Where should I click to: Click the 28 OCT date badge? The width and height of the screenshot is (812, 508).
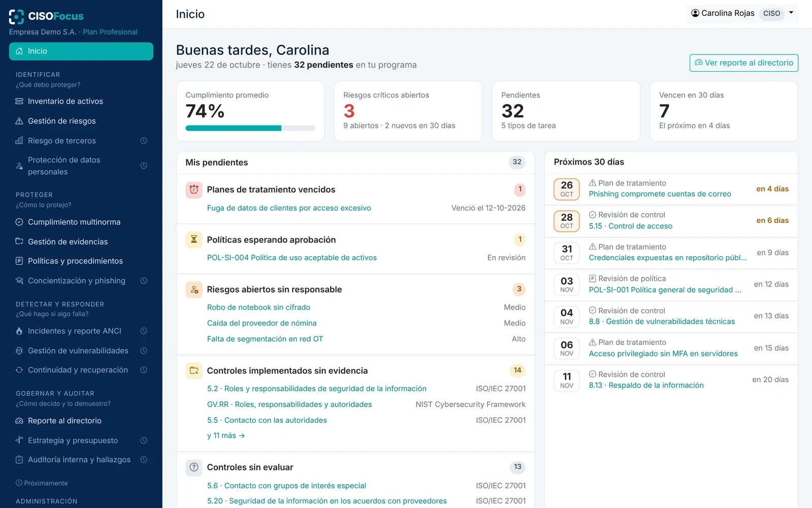tap(566, 221)
